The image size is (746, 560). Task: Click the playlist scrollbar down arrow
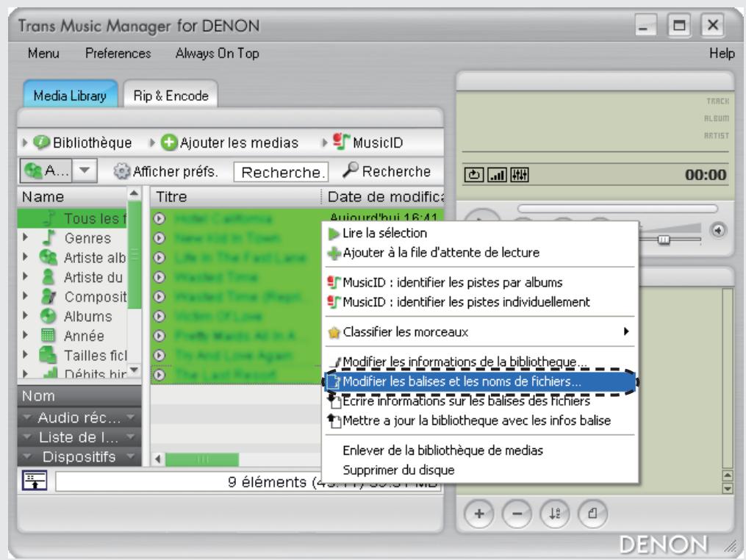pos(728,489)
